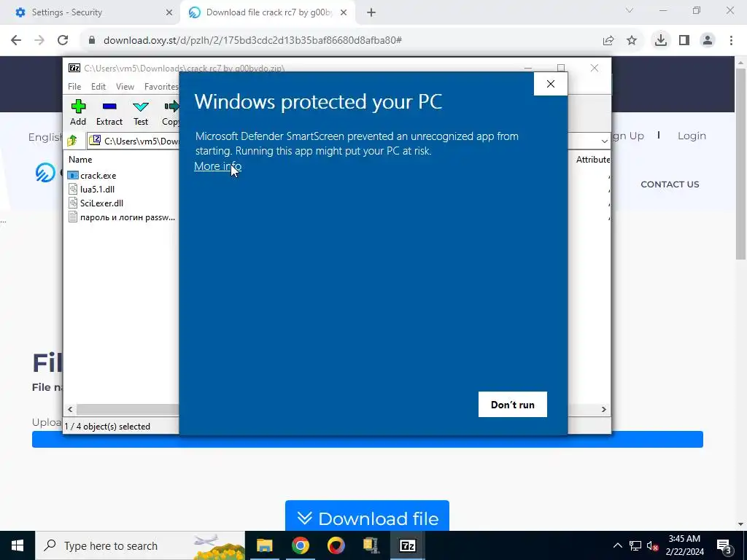Screen dimensions: 747x560
Task: Click the CONTACT US link on webpage
Action: click(670, 184)
